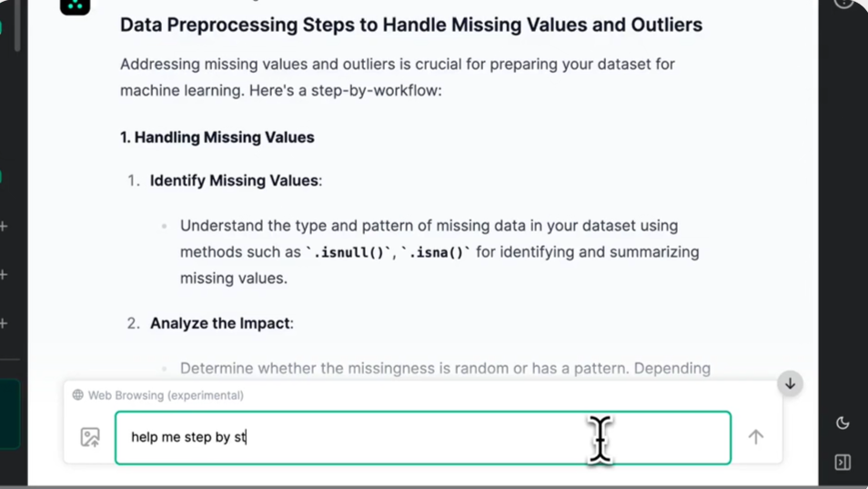
Task: Click the 'Data Preprocessing Steps' heading
Action: click(x=410, y=25)
